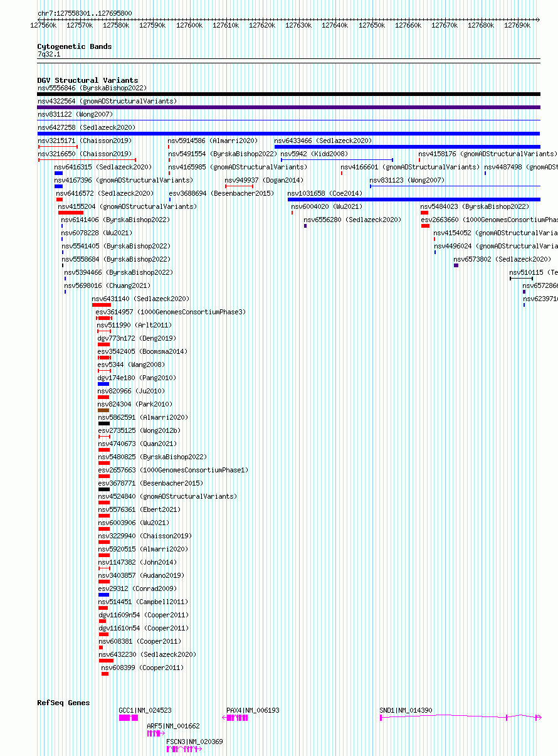Select the 127650k ruler tick label
This screenshot has height=756, width=558.
(x=372, y=26)
